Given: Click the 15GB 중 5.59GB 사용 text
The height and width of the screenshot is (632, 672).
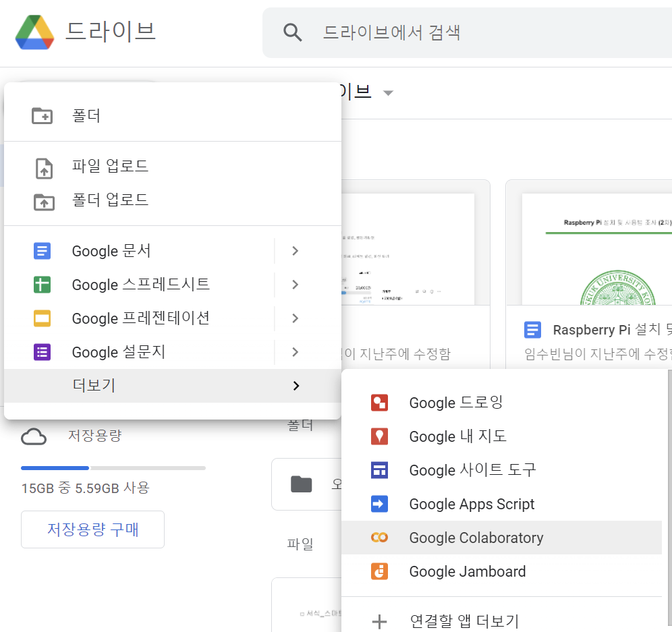Looking at the screenshot, I should point(85,488).
